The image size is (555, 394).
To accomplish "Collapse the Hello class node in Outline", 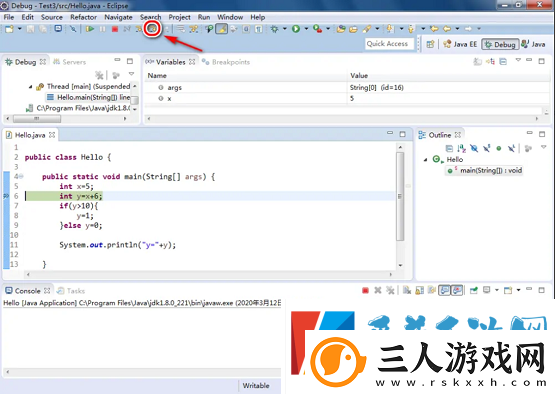I will pyautogui.click(x=426, y=160).
